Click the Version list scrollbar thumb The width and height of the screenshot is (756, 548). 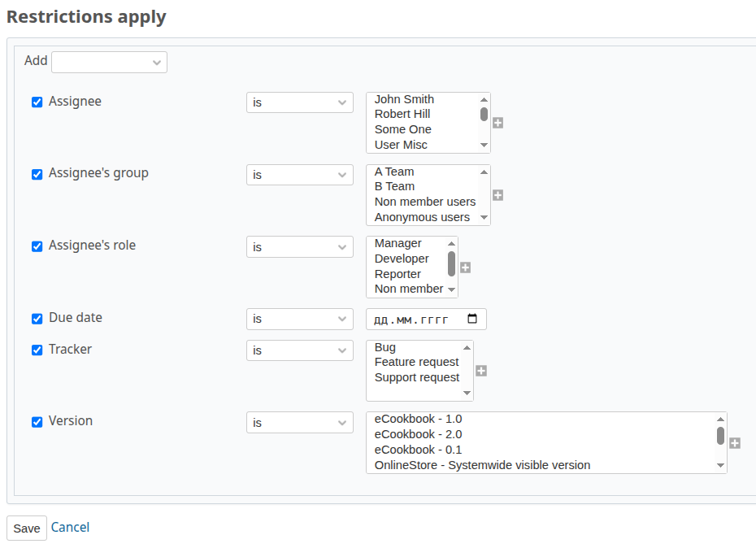click(x=720, y=435)
